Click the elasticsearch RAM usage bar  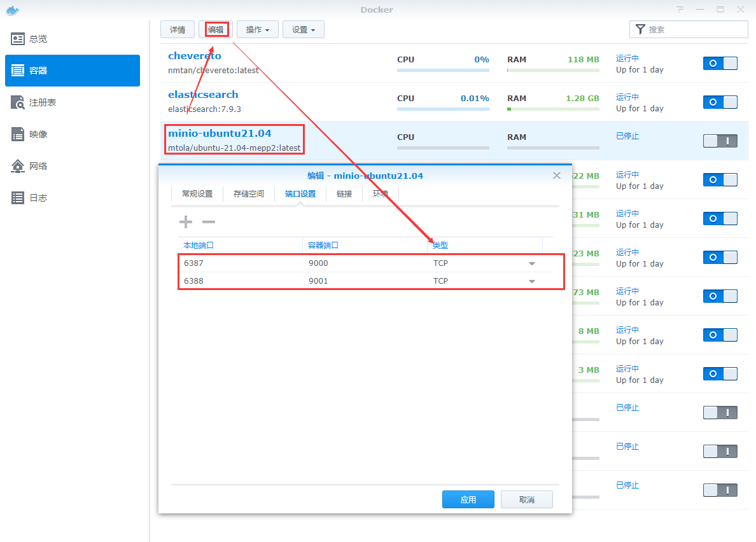point(553,109)
